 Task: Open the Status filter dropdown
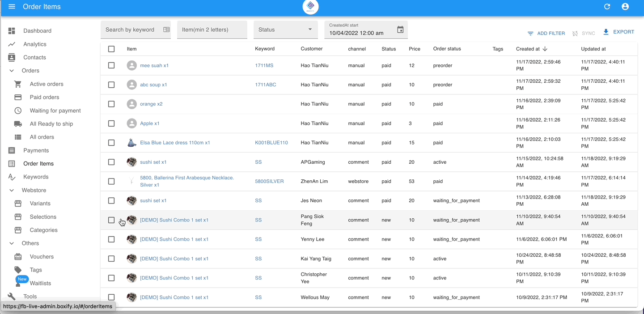[x=285, y=30]
